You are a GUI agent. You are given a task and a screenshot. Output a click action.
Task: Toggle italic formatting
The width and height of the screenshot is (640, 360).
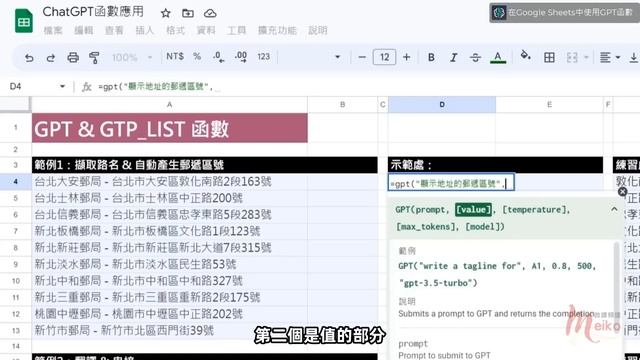point(453,58)
